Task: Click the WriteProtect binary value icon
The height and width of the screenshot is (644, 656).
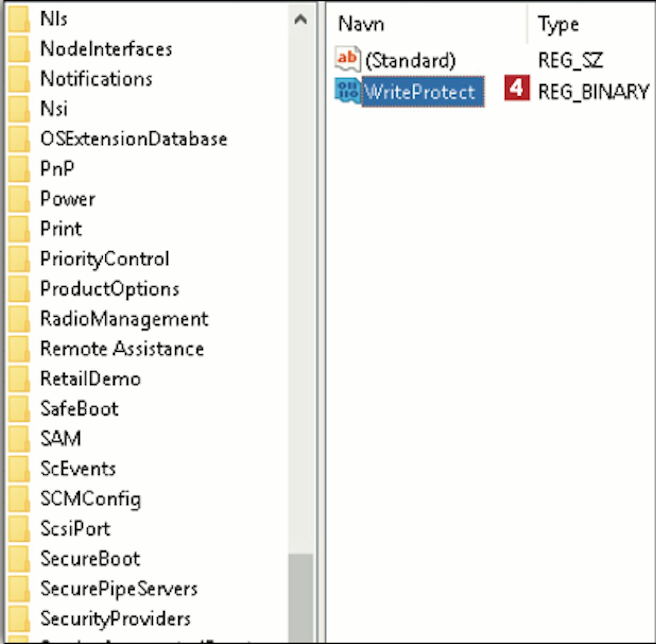Action: click(348, 91)
